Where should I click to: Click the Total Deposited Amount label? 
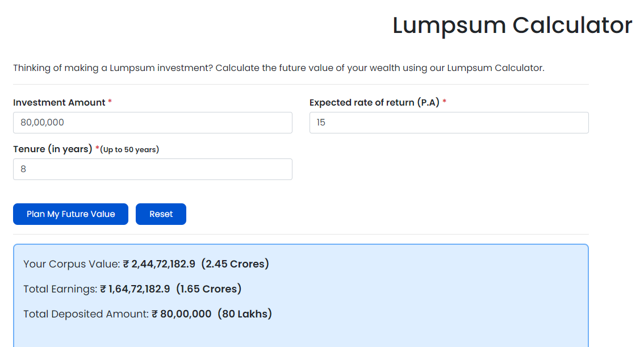(86, 314)
